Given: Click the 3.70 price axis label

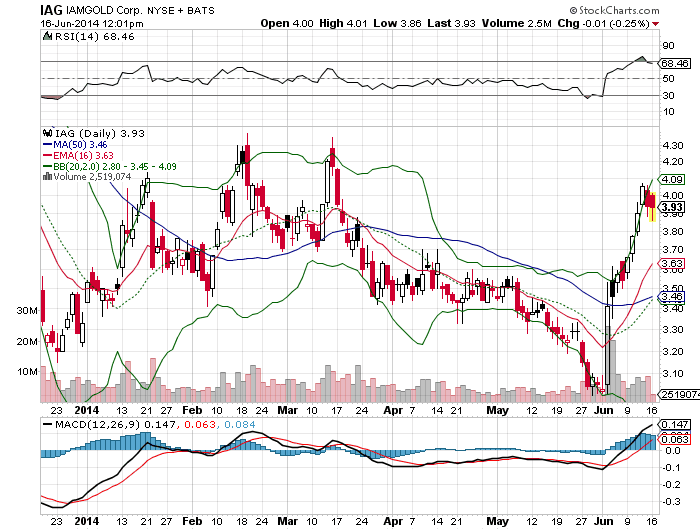Looking at the screenshot, I should [x=673, y=250].
